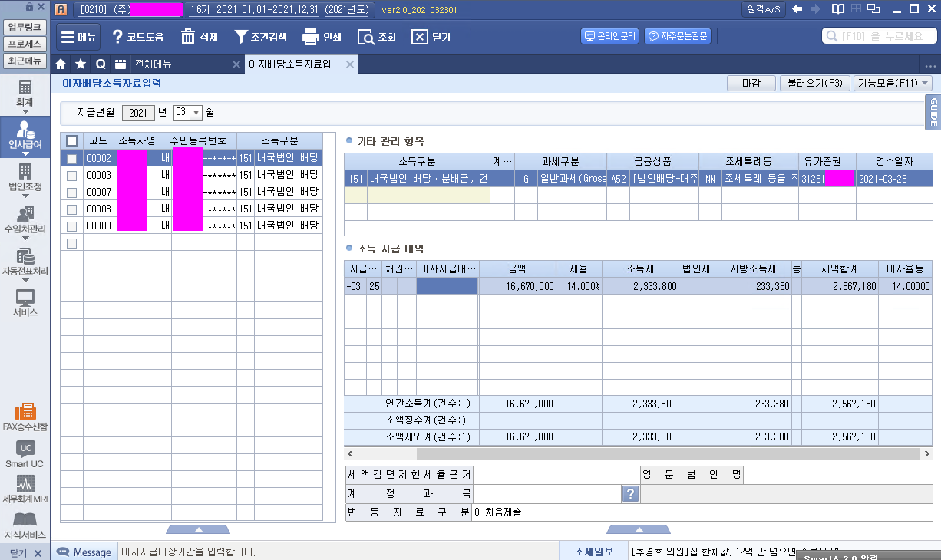The image size is (941, 560).
Task: Switch to the 전체메뉴 tab
Action: 154,64
